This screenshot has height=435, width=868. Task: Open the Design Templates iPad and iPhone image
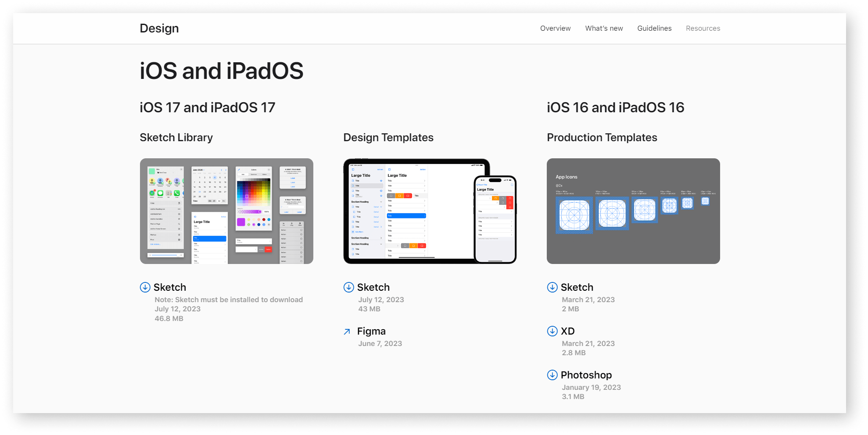(x=430, y=211)
